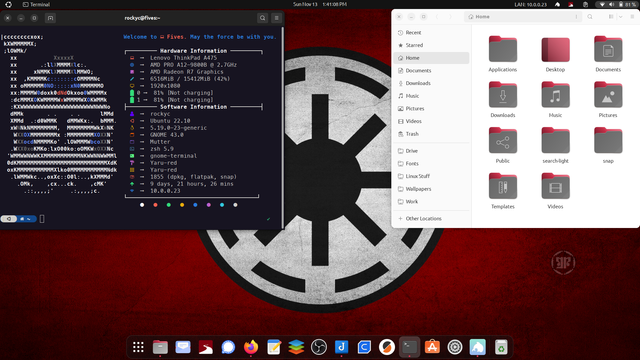Open the blue C app icon in dock
Screen dimensions: 640x360
[364, 347]
